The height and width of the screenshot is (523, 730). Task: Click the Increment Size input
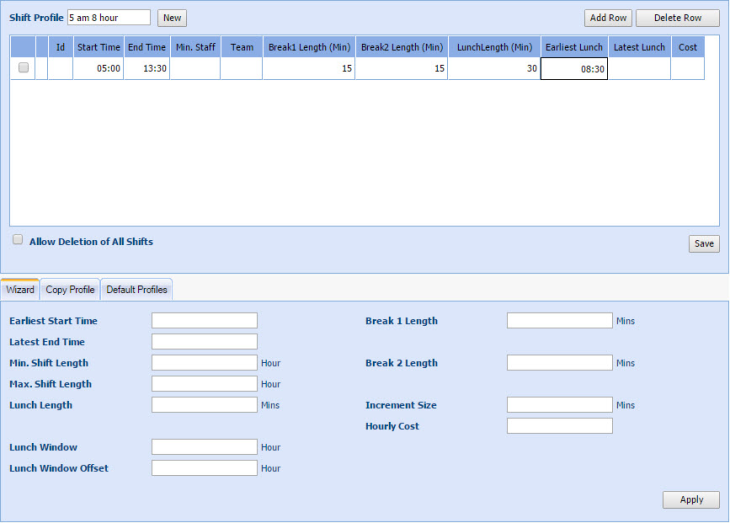559,405
